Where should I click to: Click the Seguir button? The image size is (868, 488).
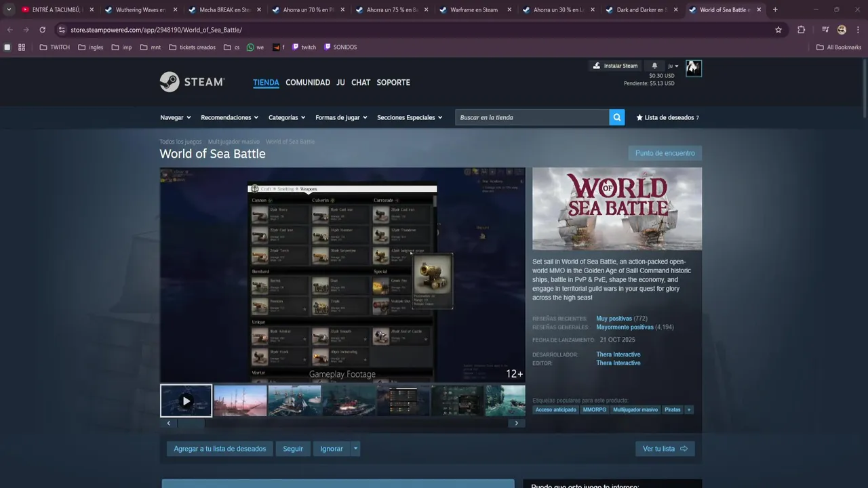pos(293,449)
